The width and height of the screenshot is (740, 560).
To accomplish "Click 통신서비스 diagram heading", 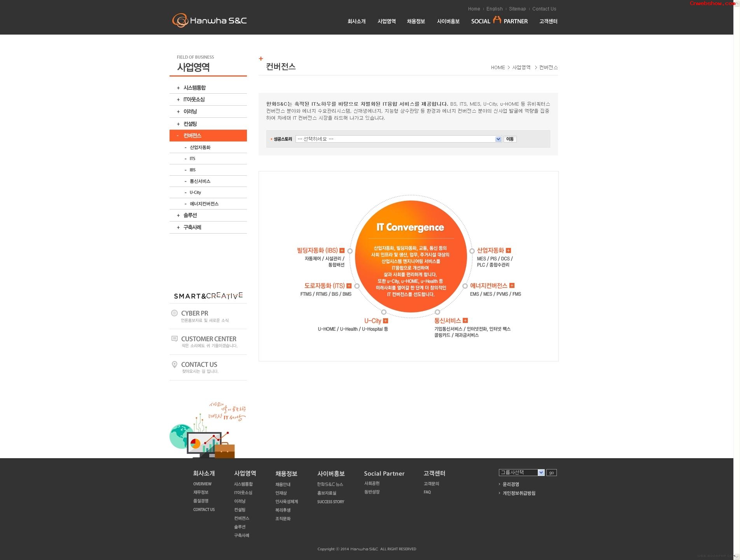I will 448,321.
